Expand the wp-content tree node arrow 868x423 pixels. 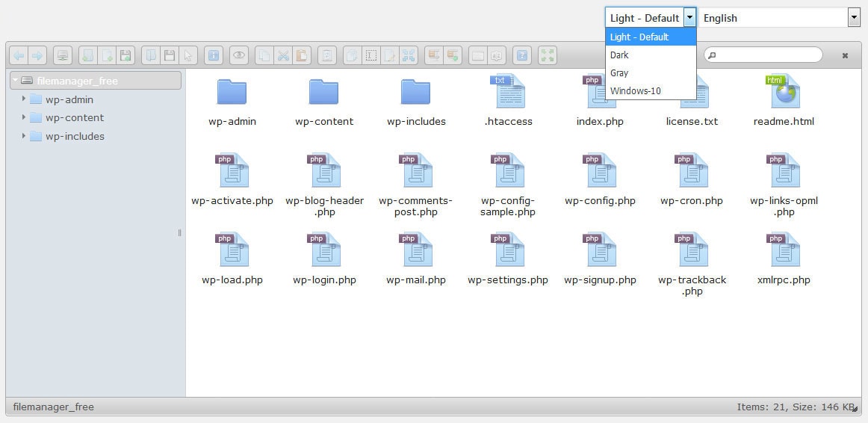pyautogui.click(x=24, y=117)
